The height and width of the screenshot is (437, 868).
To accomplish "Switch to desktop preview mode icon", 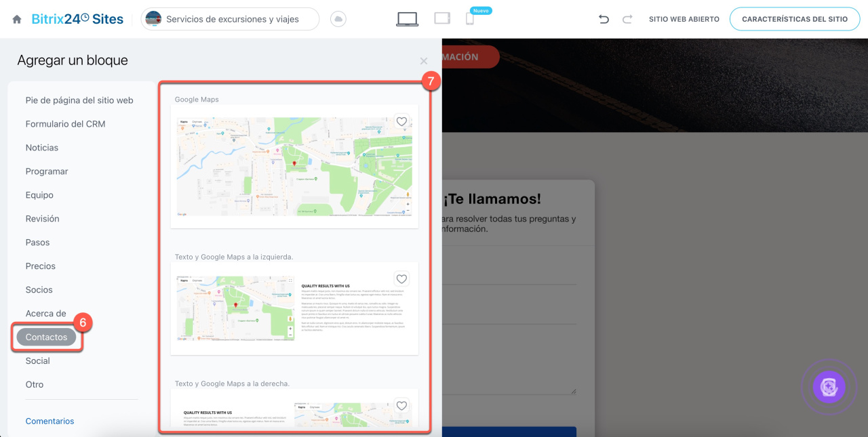I will pos(407,19).
